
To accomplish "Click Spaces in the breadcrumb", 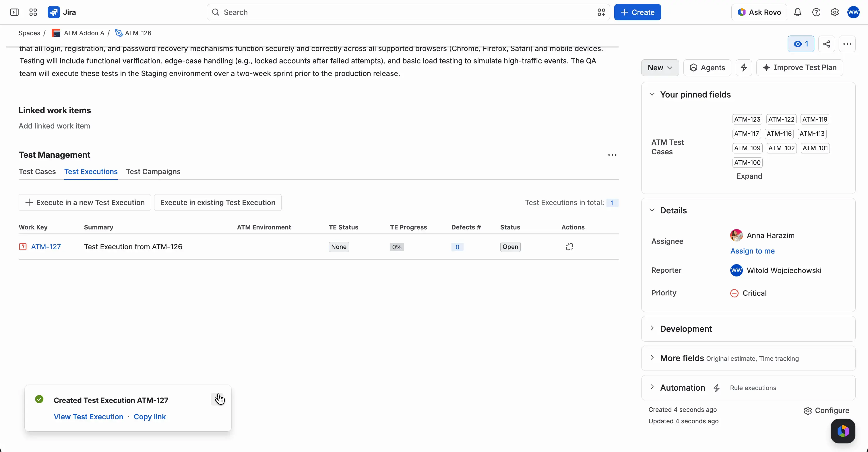I will (29, 33).
